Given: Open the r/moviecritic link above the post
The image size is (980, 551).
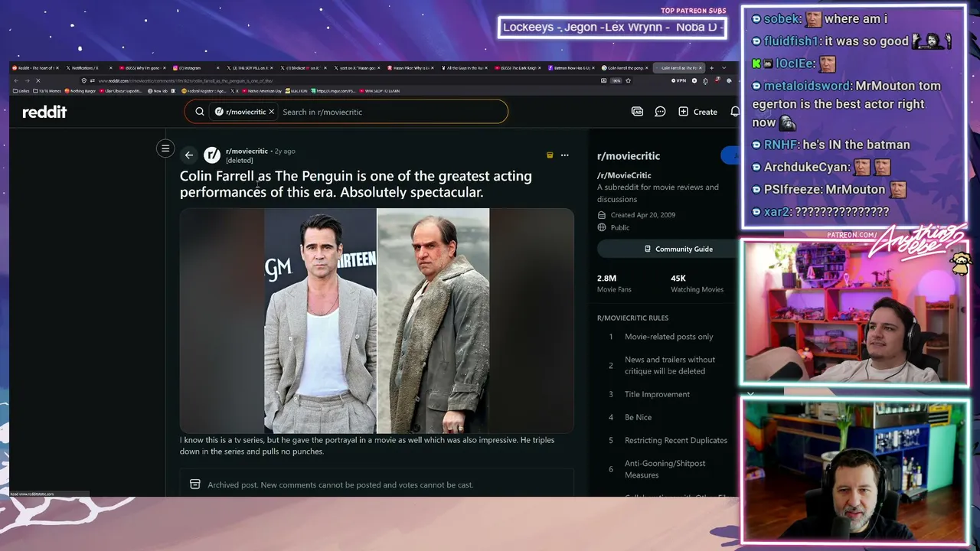Looking at the screenshot, I should coord(247,151).
